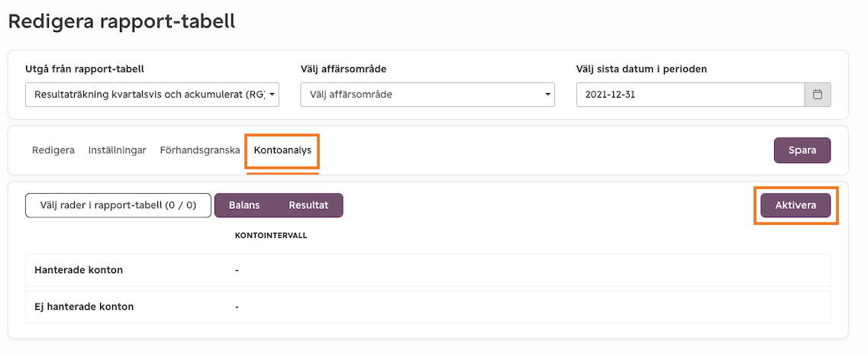Screen dimensions: 868x354
Task: Click into the 2021-12-31 date field
Action: [690, 95]
